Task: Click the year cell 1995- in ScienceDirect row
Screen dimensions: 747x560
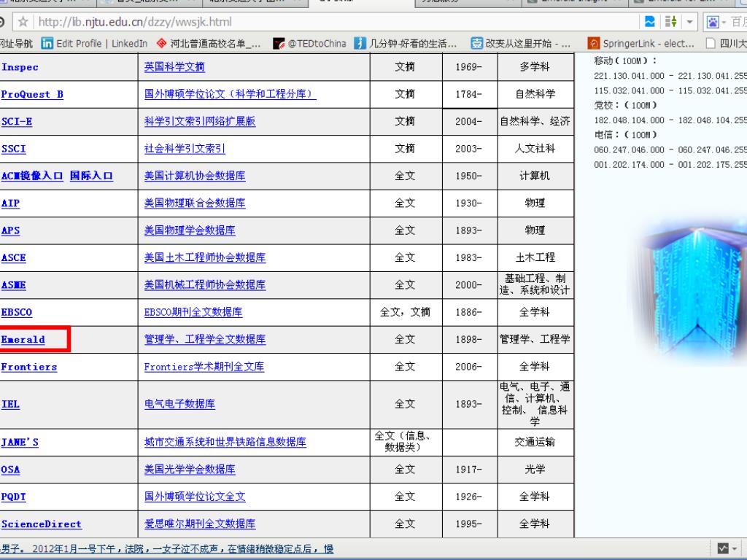Action: click(469, 524)
